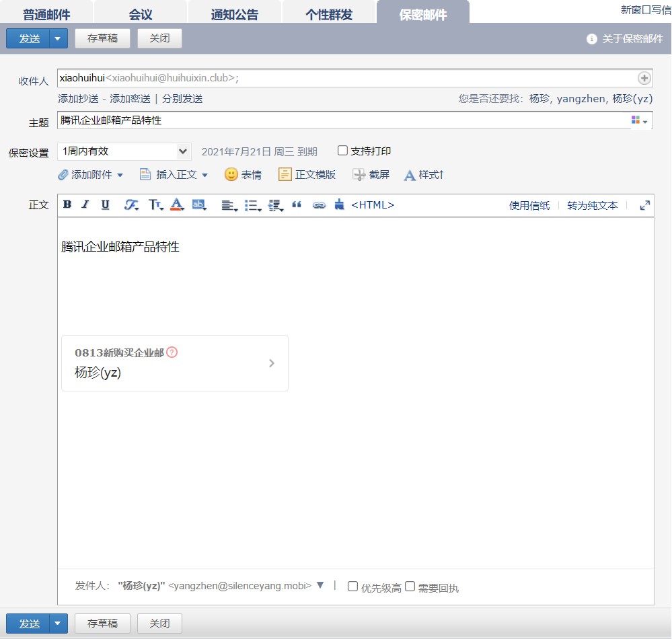
Task: Click into the 主题 subject field
Action: pos(355,120)
